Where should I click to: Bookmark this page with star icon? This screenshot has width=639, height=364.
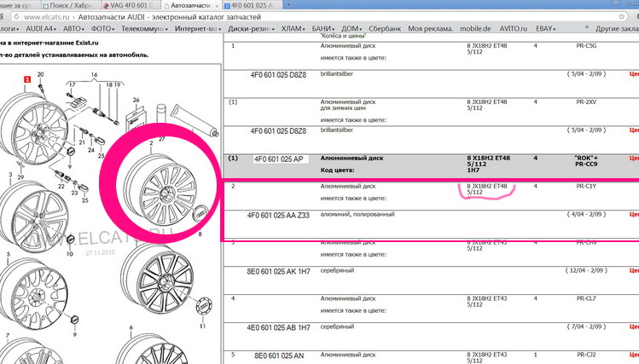621,17
